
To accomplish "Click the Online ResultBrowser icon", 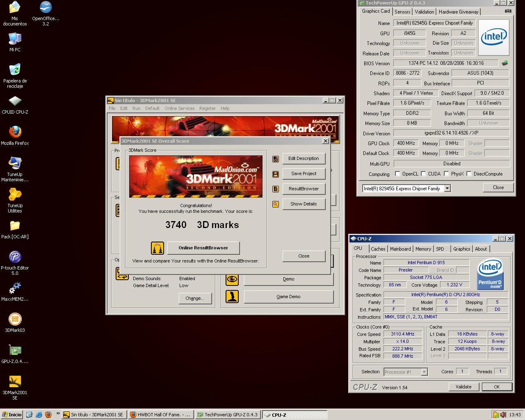I will point(157,248).
